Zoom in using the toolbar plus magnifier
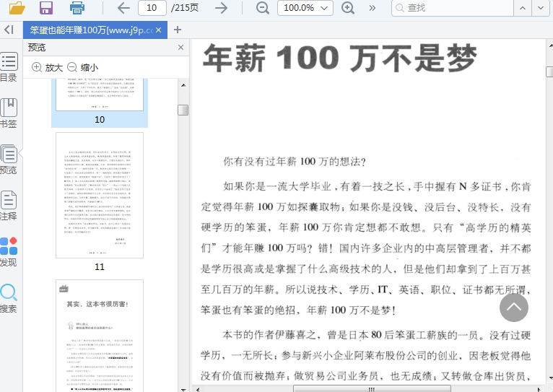This screenshot has width=553, height=392. point(348,8)
